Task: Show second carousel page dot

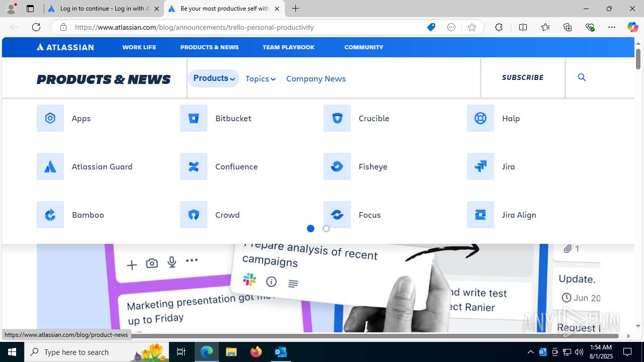Action: click(326, 229)
